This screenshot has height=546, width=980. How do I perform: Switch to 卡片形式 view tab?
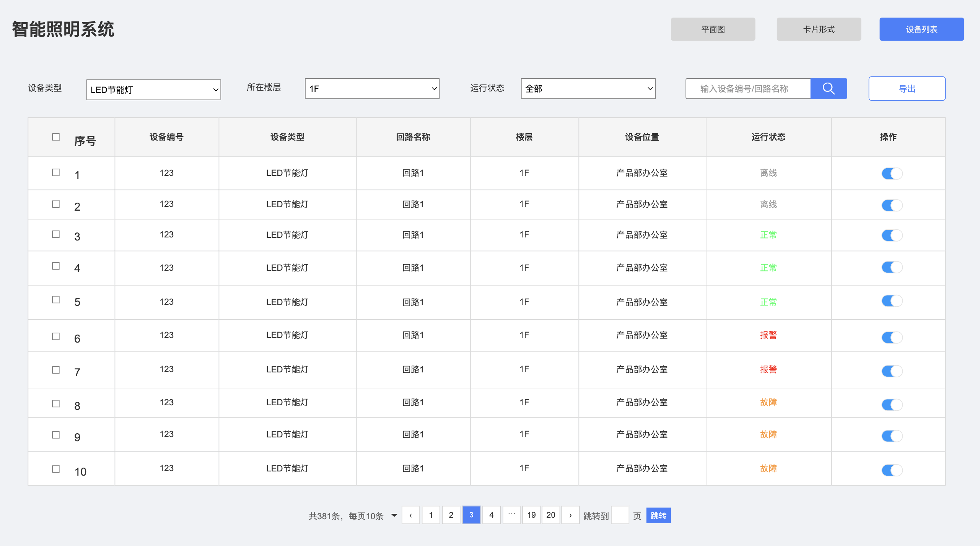tap(819, 29)
